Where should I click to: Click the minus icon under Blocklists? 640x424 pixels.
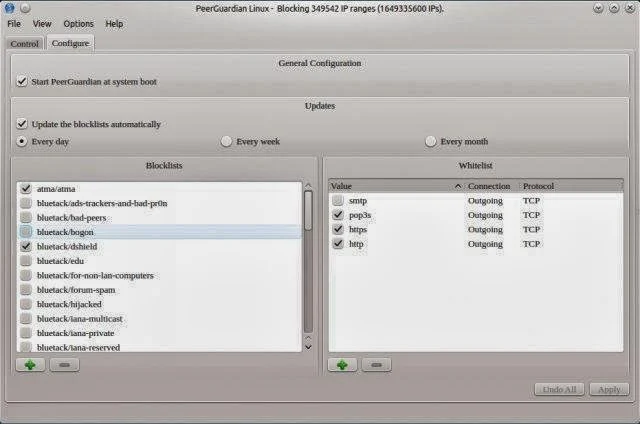pos(64,364)
